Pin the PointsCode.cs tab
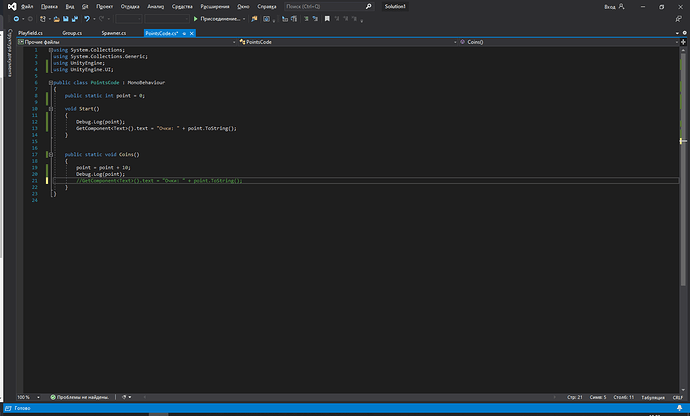The width and height of the screenshot is (690, 416). pos(184,33)
